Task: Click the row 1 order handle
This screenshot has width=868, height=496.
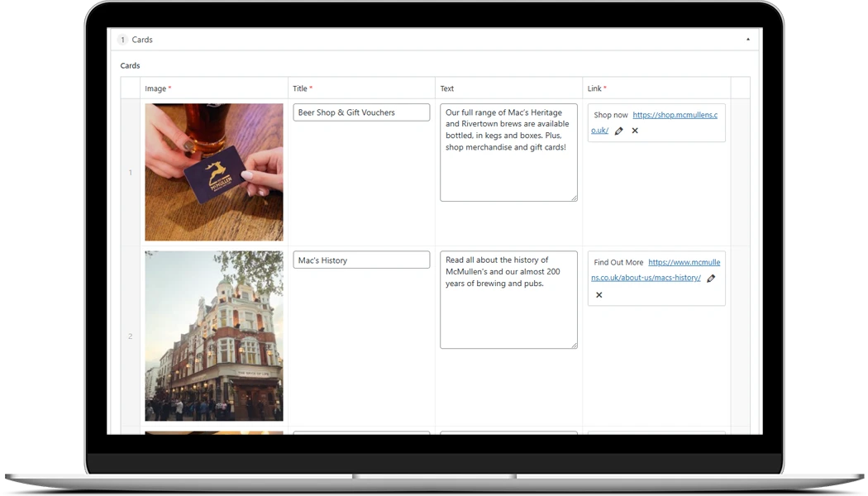Action: [130, 173]
